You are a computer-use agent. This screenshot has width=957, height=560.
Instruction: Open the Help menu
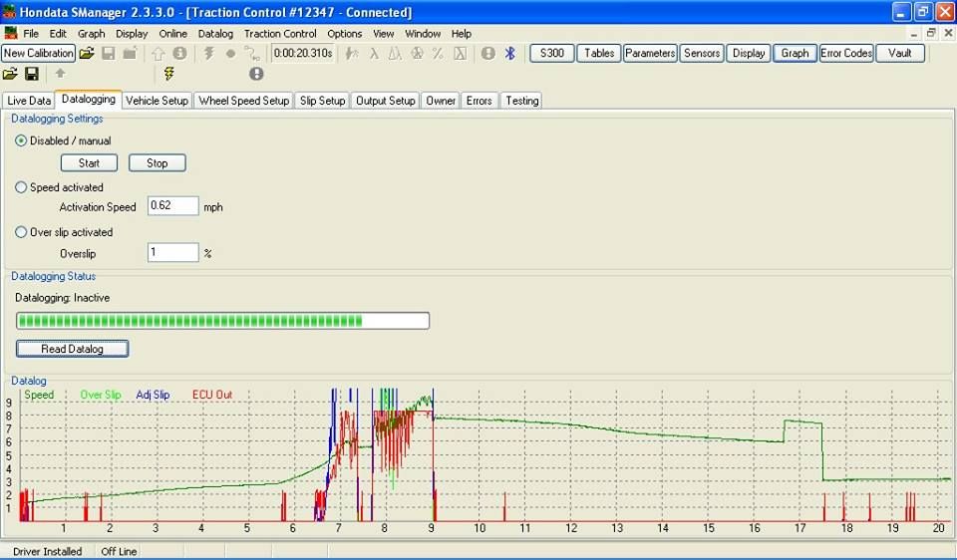click(462, 34)
